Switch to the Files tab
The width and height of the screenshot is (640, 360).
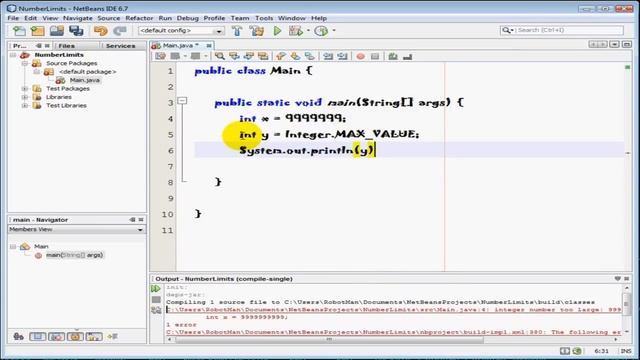(67, 46)
